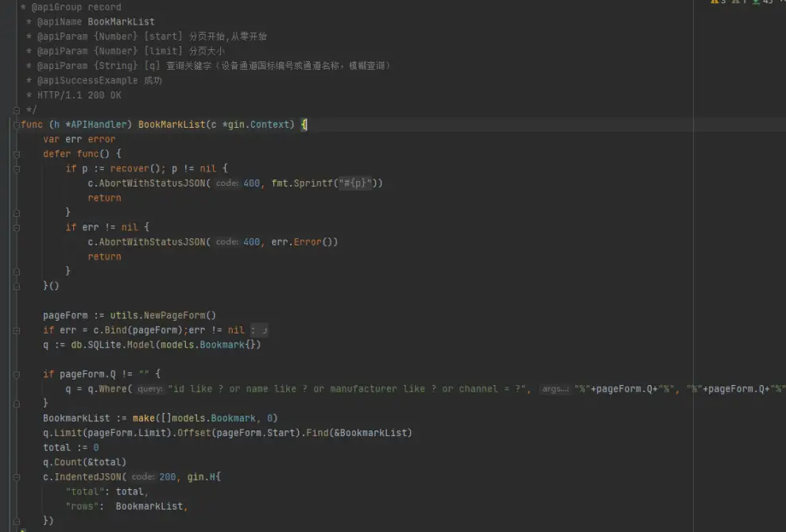786x532 pixels.
Task: Click the fold end marker beside '}()'
Action: pyautogui.click(x=16, y=286)
